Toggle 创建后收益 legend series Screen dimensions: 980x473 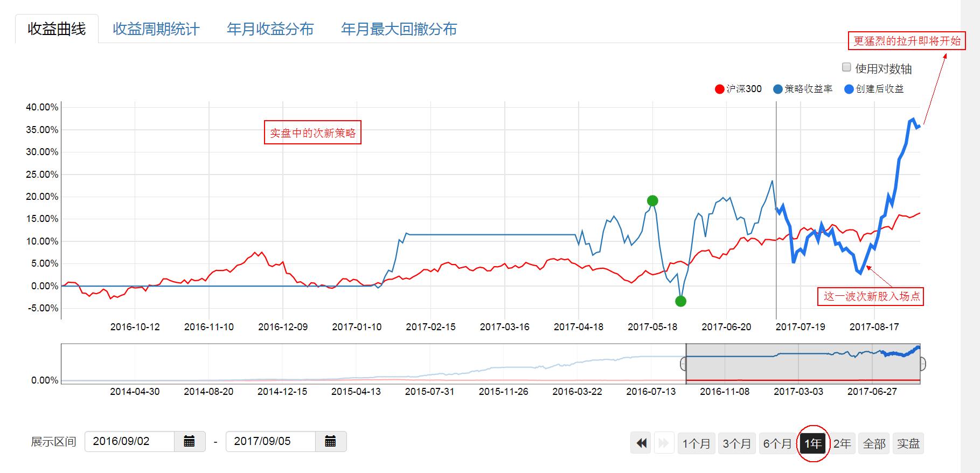tap(874, 89)
